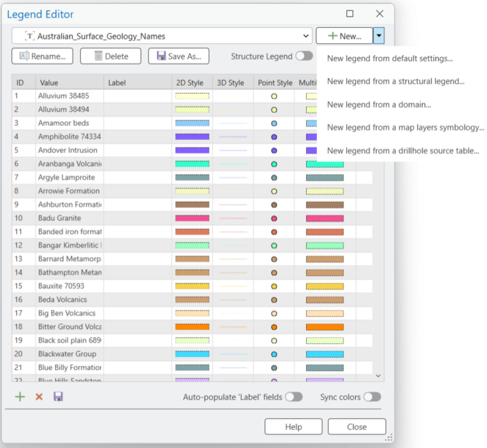This screenshot has width=487, height=448.
Task: Click the scrollbar down arrow in the table
Action: 379,375
